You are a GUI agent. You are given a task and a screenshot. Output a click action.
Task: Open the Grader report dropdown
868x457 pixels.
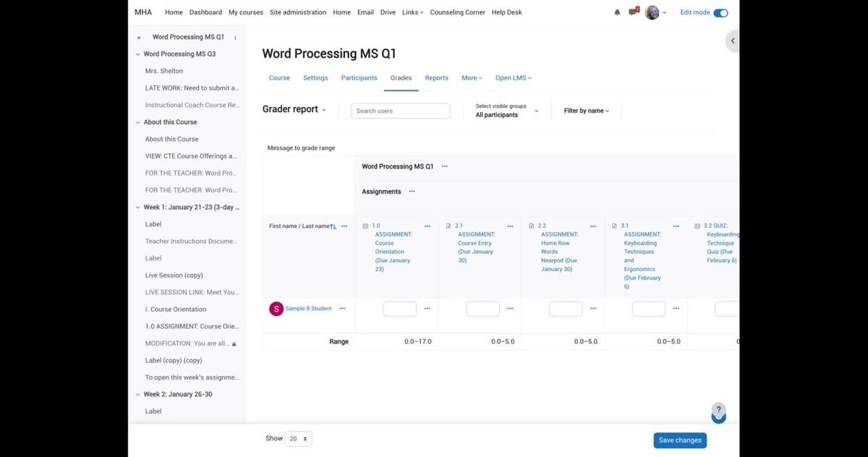(x=294, y=109)
